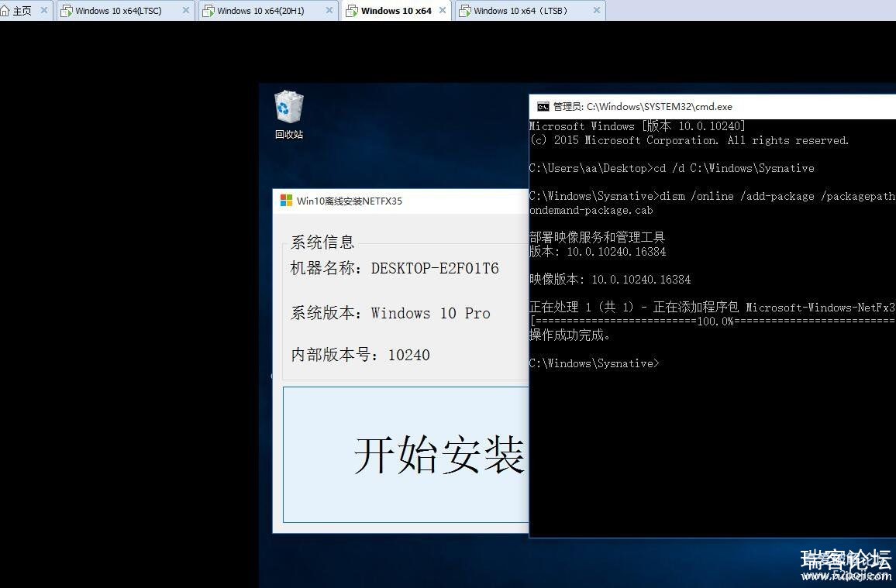
Task: Click the VM icon on LTSC tab
Action: 67,11
